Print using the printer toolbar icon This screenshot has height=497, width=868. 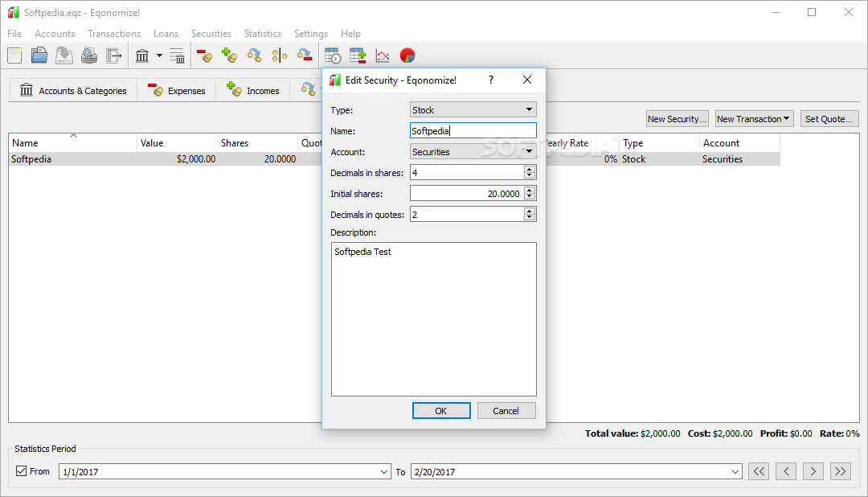click(89, 55)
